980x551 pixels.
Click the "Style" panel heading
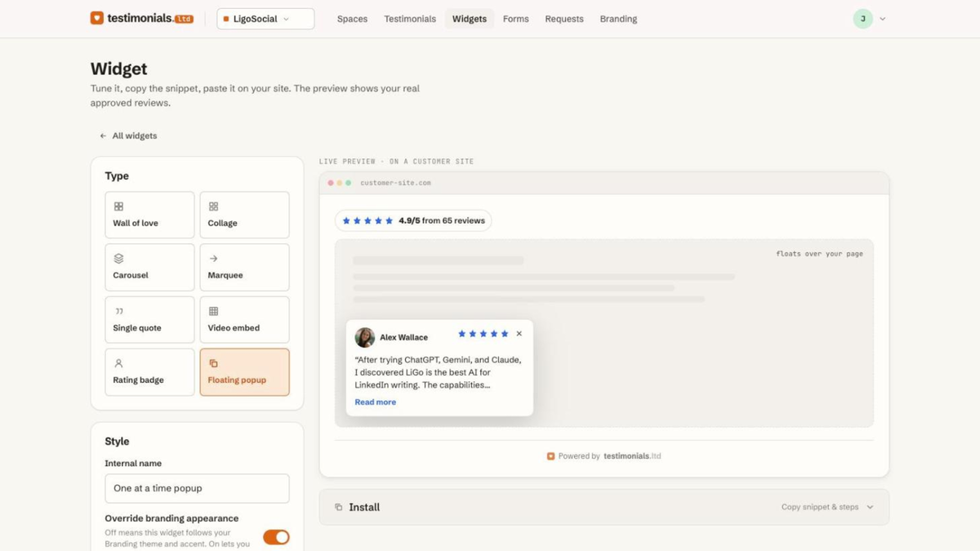(x=117, y=442)
